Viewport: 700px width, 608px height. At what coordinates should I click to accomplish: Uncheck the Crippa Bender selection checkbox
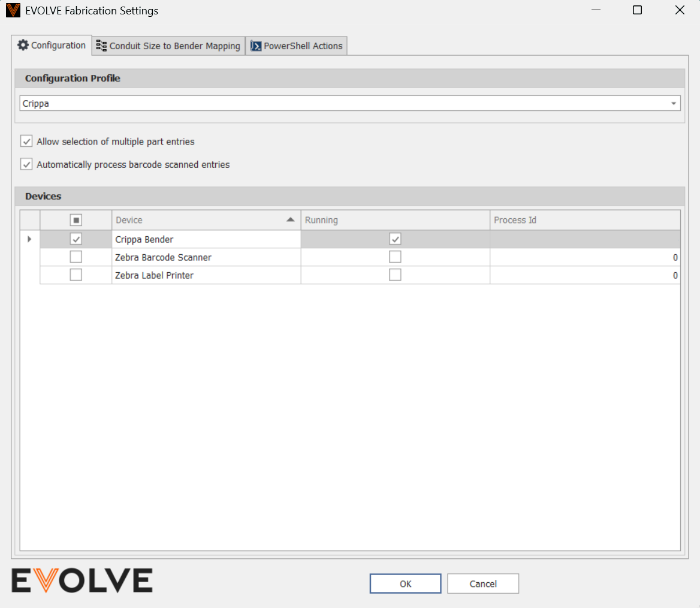[76, 239]
